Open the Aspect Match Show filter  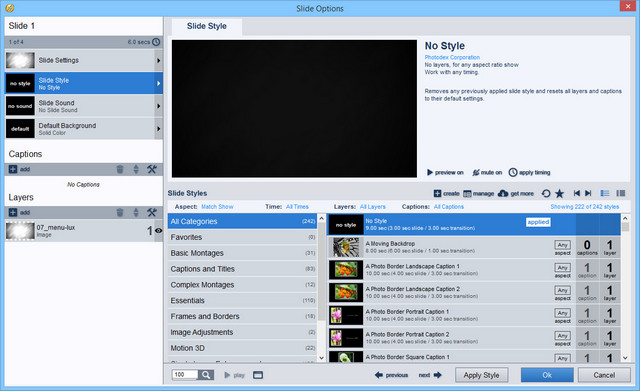click(x=217, y=207)
